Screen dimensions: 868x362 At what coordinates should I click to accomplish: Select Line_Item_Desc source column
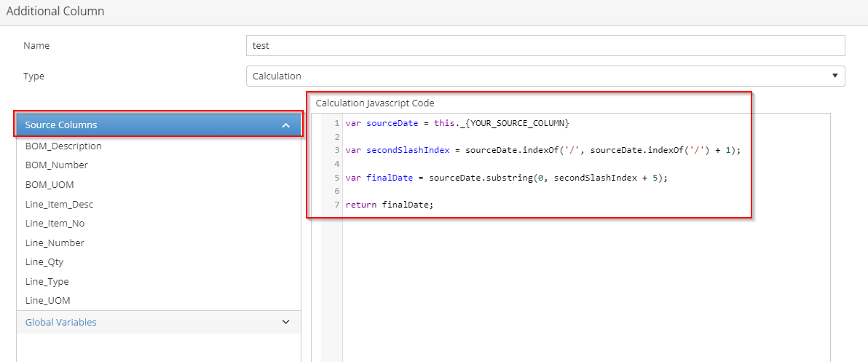click(59, 204)
